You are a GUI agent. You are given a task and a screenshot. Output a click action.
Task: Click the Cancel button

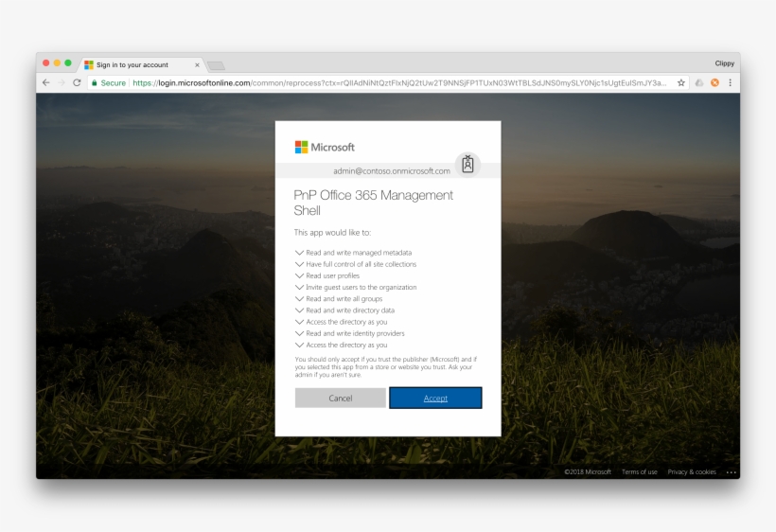point(341,398)
